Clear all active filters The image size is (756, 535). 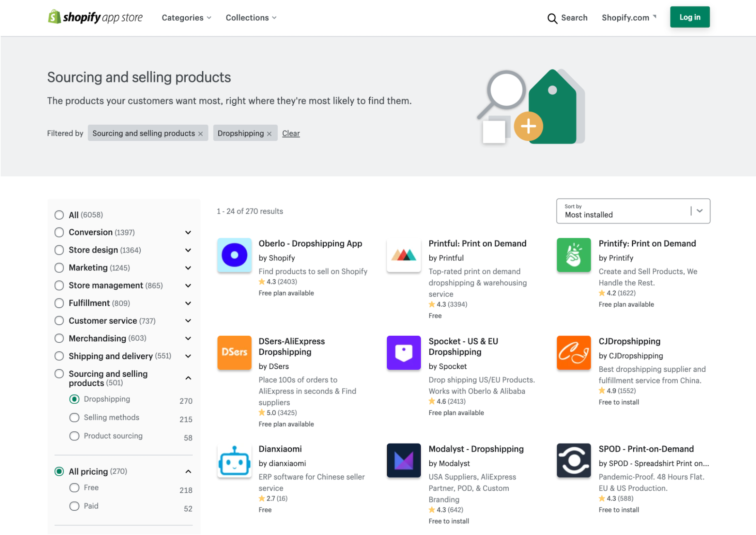click(291, 133)
